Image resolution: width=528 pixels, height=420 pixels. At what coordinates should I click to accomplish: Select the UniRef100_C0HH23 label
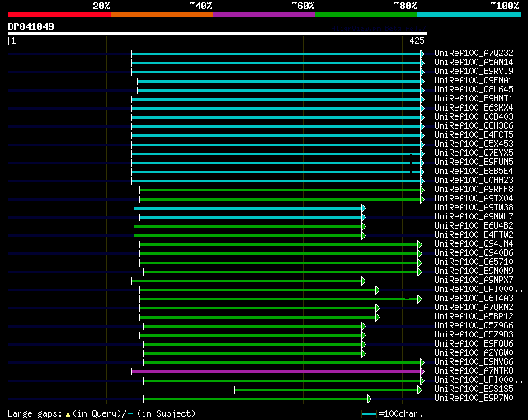coord(474,181)
